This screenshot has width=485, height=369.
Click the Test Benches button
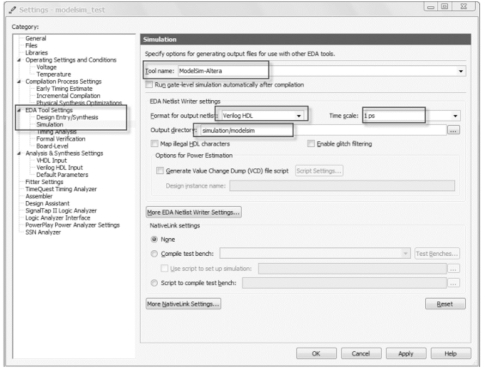click(437, 254)
